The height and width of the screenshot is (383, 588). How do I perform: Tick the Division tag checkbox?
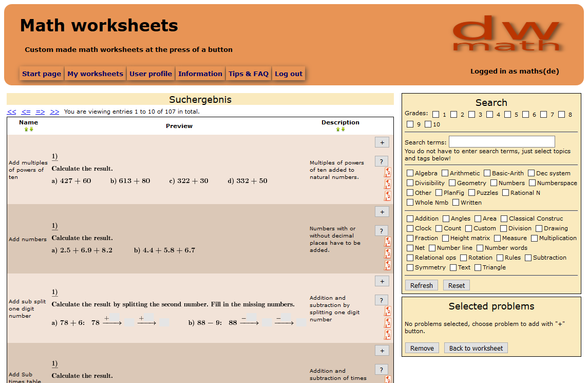[504, 228]
